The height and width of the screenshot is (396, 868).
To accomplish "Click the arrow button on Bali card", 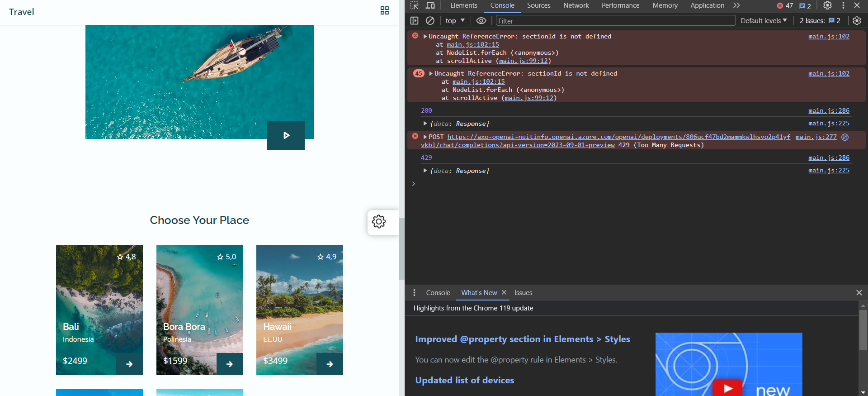I will [130, 364].
